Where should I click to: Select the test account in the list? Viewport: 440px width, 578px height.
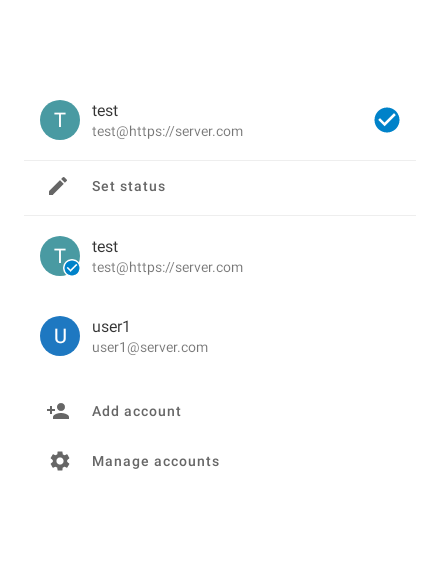point(220,256)
